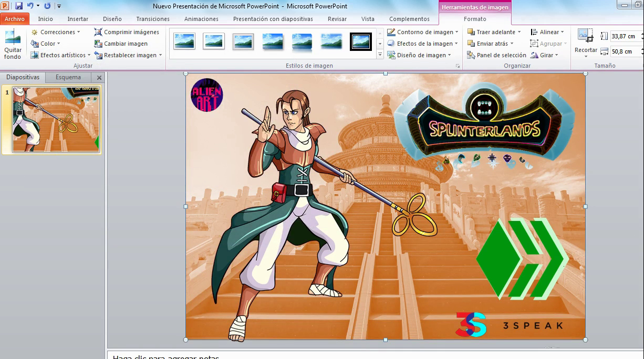The image size is (644, 359).
Task: Click the width field showing 50,8 cm
Action: (624, 51)
